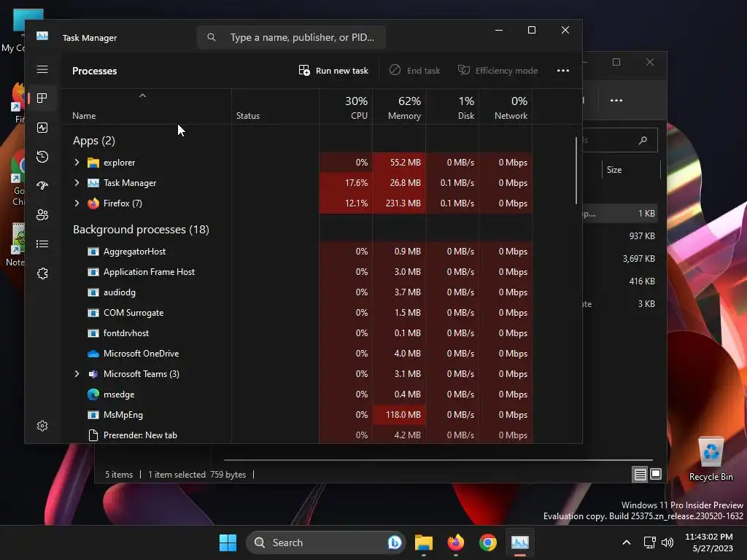This screenshot has height=560, width=747.
Task: Select the Processes page icon in sidebar
Action: pos(42,98)
